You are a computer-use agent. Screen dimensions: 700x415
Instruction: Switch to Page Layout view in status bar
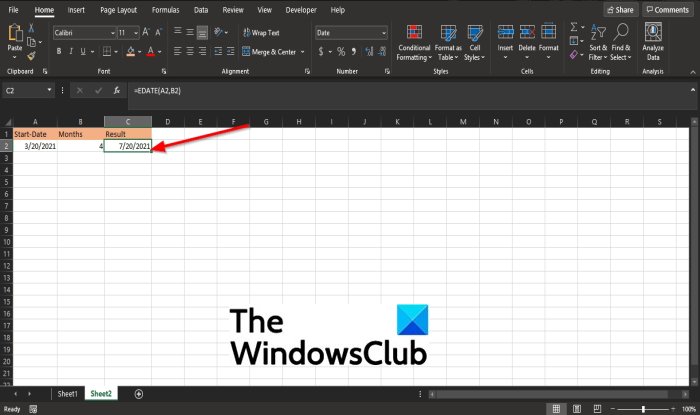click(577, 409)
